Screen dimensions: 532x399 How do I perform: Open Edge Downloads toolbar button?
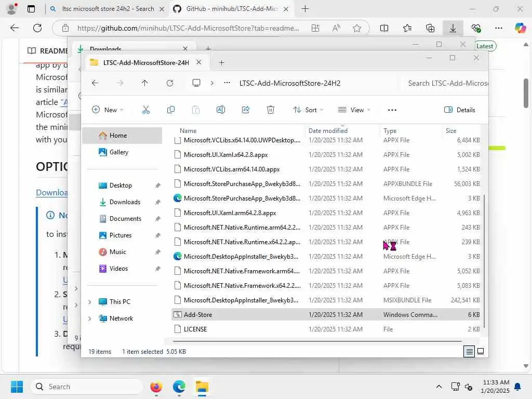453,28
